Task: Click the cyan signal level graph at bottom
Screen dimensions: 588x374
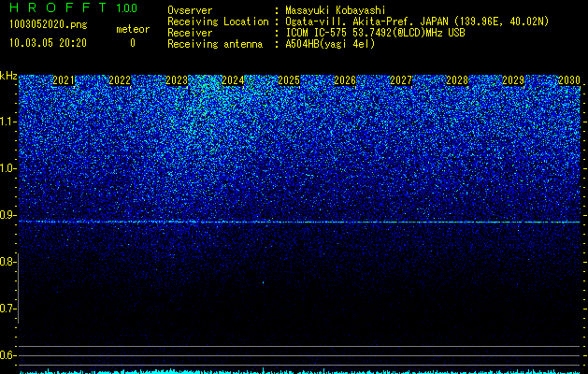Action: (300, 371)
